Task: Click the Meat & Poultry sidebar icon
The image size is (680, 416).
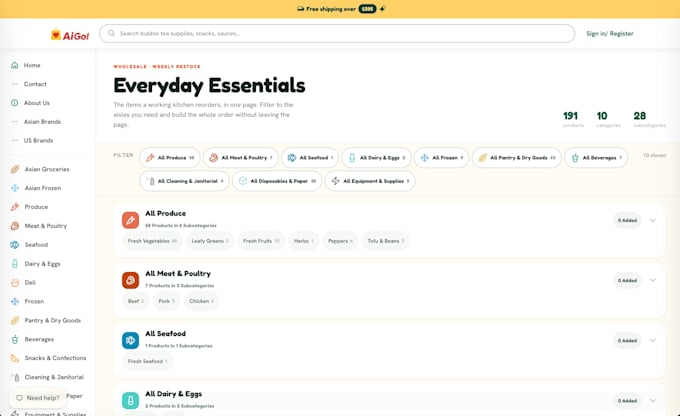Action: tap(15, 226)
